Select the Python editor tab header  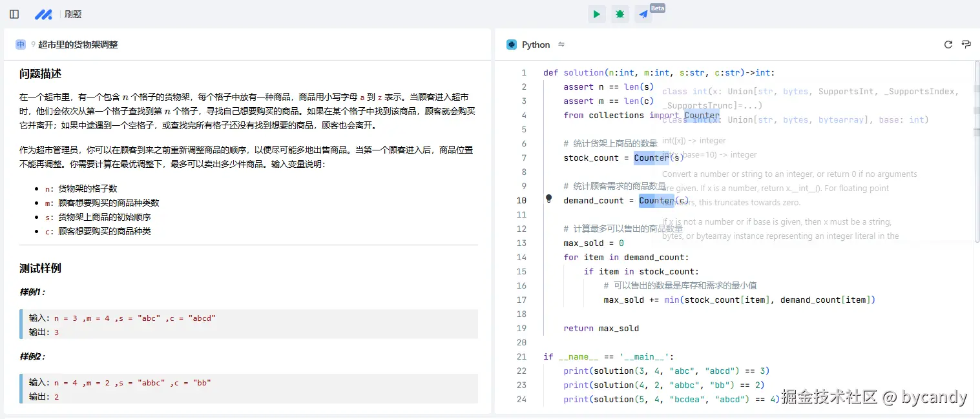click(530, 45)
